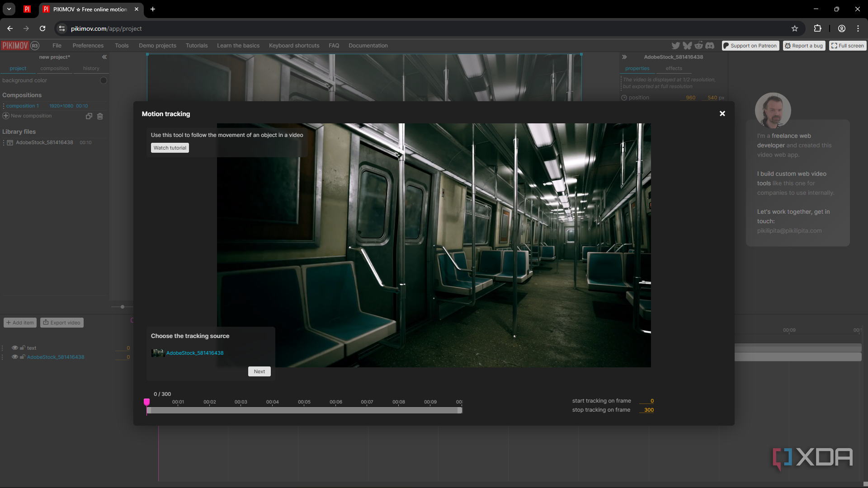The width and height of the screenshot is (868, 488).
Task: Click the Report a bug button
Action: pyautogui.click(x=804, y=46)
